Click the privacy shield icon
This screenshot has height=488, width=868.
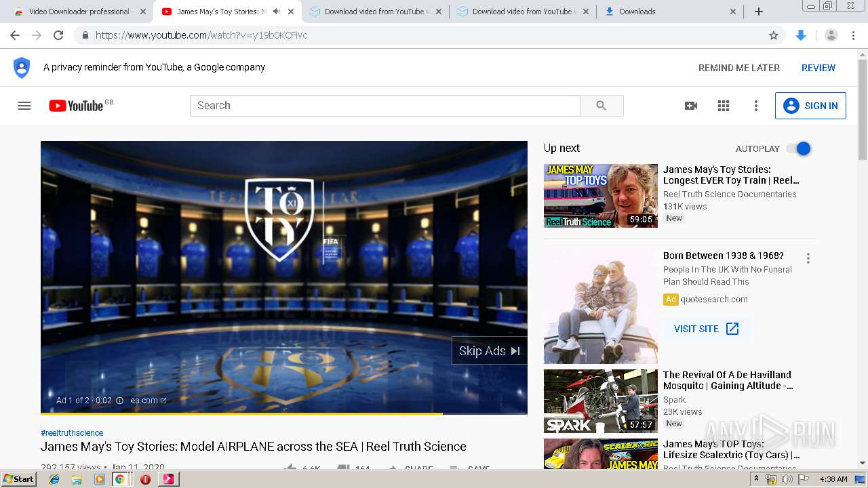pyautogui.click(x=22, y=68)
